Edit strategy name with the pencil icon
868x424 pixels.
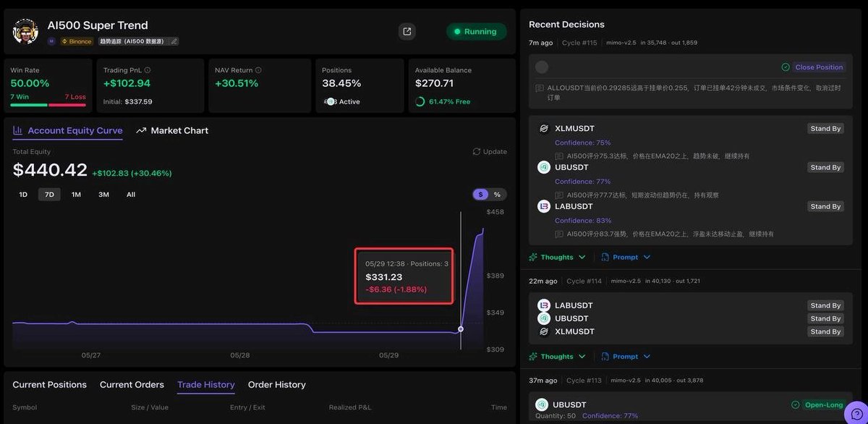coord(174,41)
